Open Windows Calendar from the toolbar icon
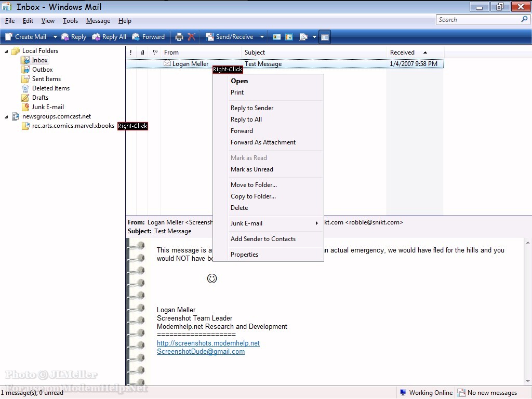Screen dimensions: 532x399 tap(289, 37)
